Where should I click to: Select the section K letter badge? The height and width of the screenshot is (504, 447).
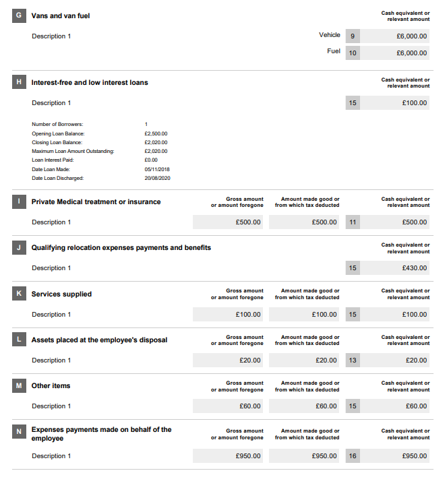pos(19,294)
